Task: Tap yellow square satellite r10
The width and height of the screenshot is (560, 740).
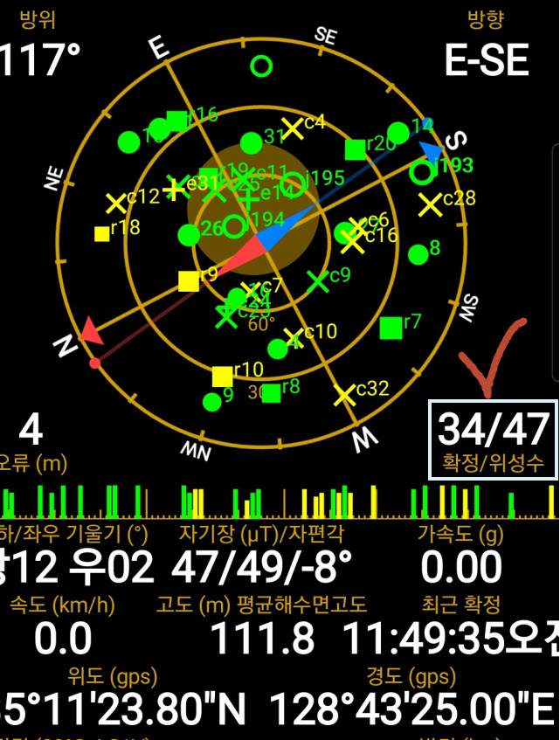Action: (222, 377)
